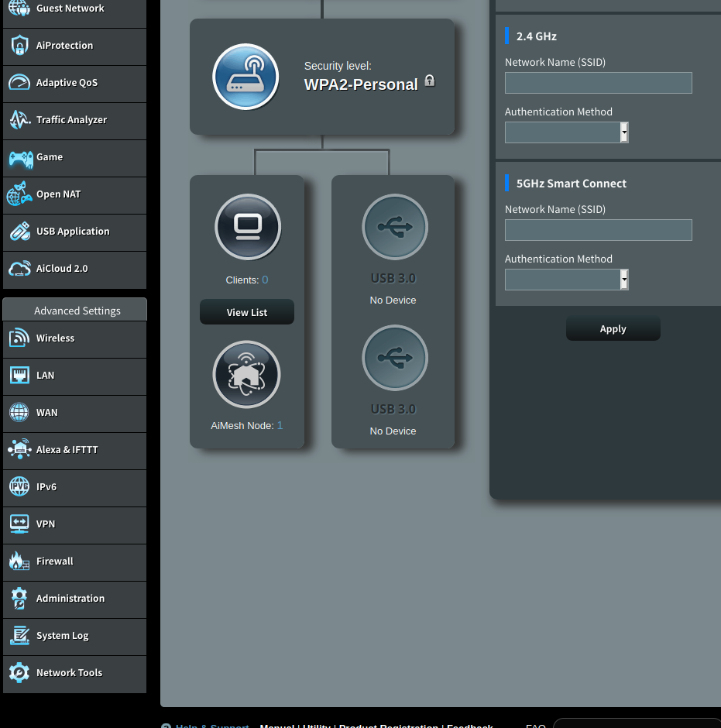Open the Open NAT globe icon
Screen dimensions: 721x728
[19, 194]
